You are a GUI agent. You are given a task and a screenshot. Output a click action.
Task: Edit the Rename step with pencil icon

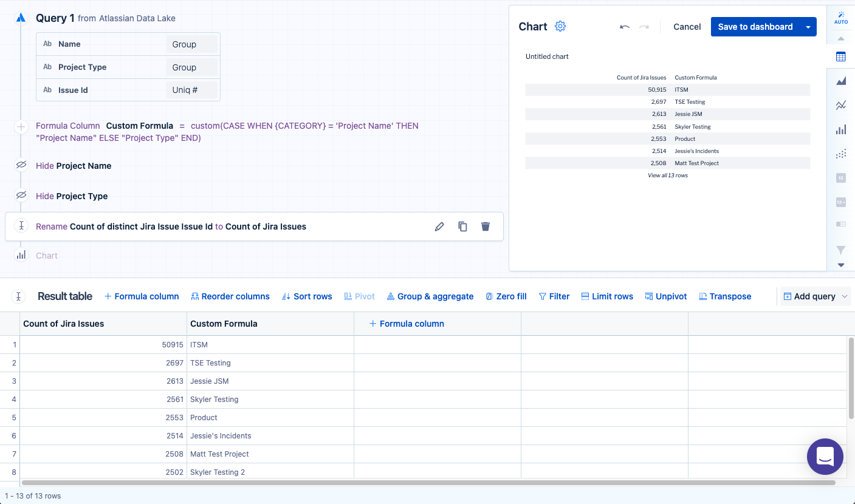coord(439,226)
